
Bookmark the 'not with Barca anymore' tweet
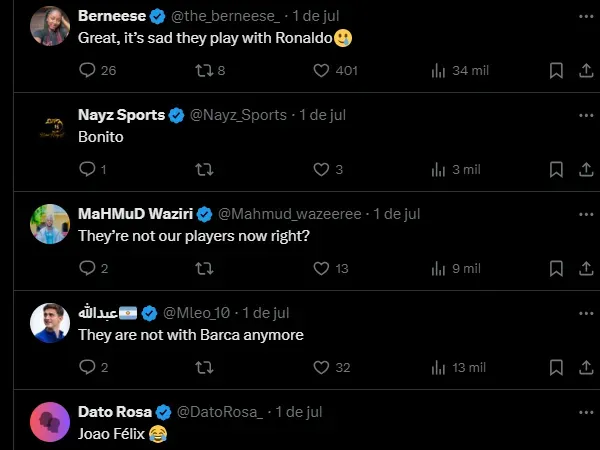[557, 367]
